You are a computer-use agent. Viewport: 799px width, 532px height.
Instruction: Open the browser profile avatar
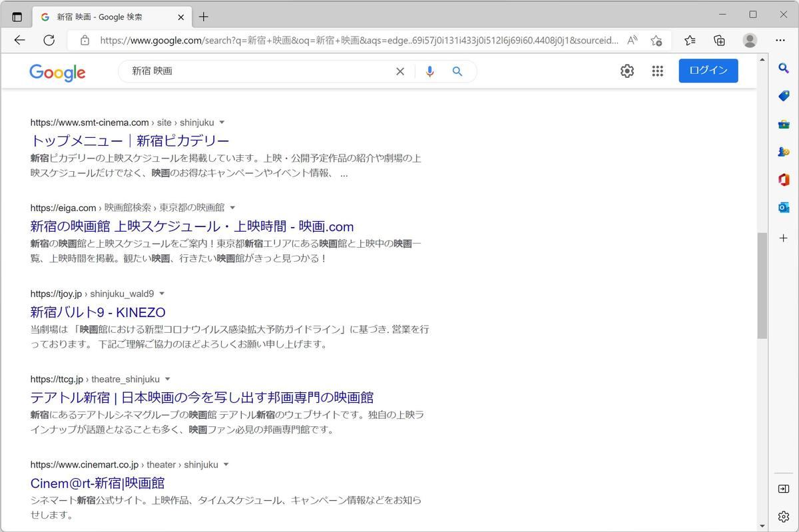[750, 41]
